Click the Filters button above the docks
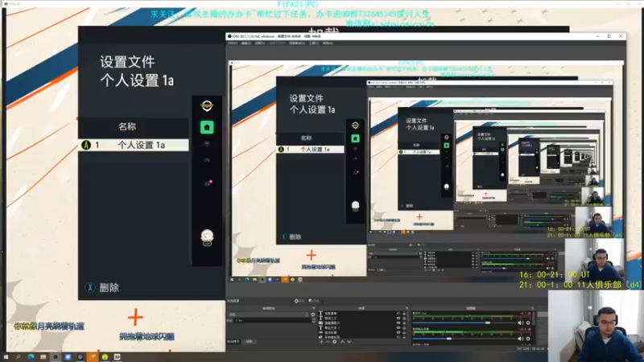Screen dimensions: 644x362 click(x=313, y=301)
